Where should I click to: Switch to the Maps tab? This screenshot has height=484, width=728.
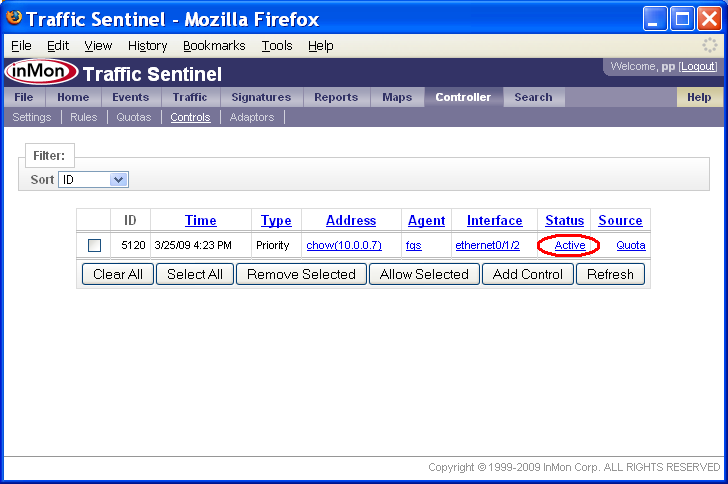click(397, 97)
